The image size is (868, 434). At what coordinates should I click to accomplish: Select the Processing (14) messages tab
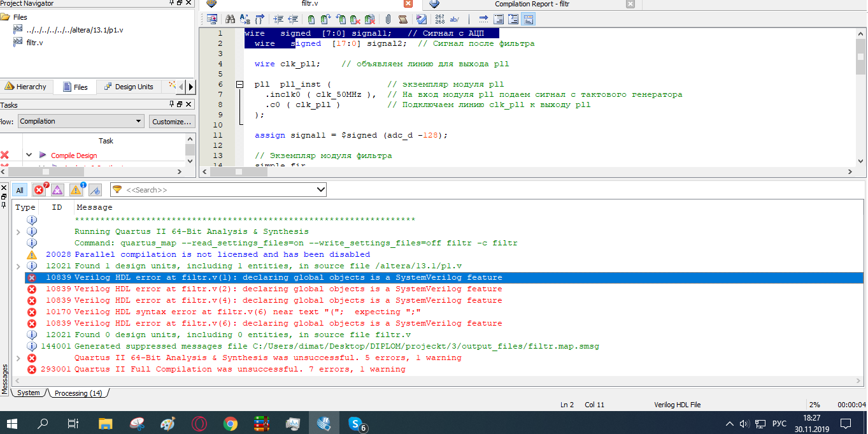pyautogui.click(x=78, y=393)
